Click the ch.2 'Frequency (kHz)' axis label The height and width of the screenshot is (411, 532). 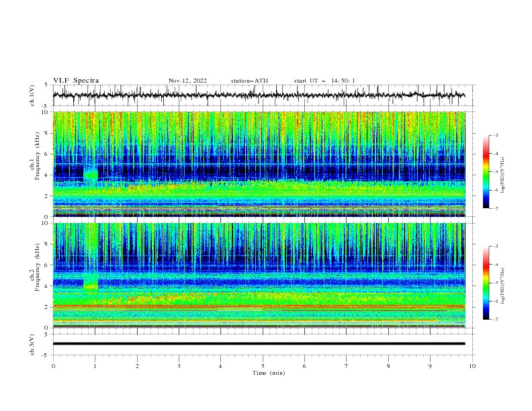tap(37, 267)
